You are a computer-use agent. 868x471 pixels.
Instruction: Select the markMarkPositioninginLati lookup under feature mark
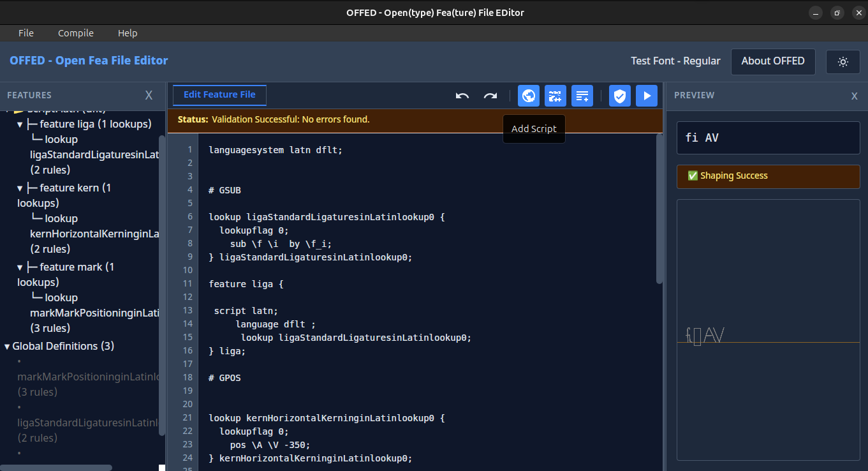pyautogui.click(x=94, y=313)
